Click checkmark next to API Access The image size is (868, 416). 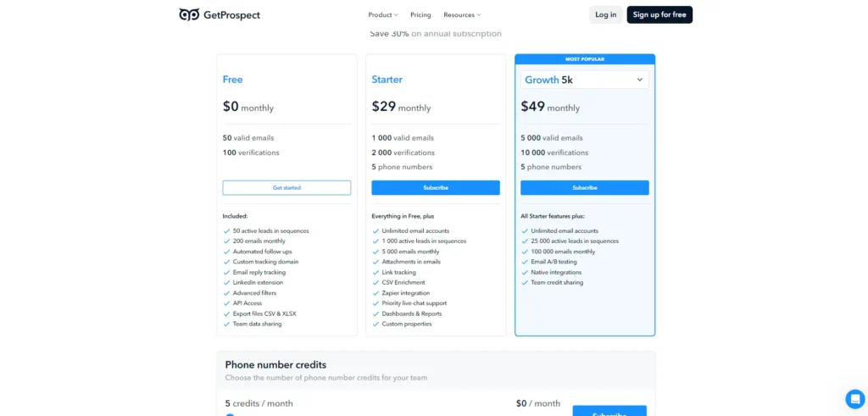click(x=226, y=303)
